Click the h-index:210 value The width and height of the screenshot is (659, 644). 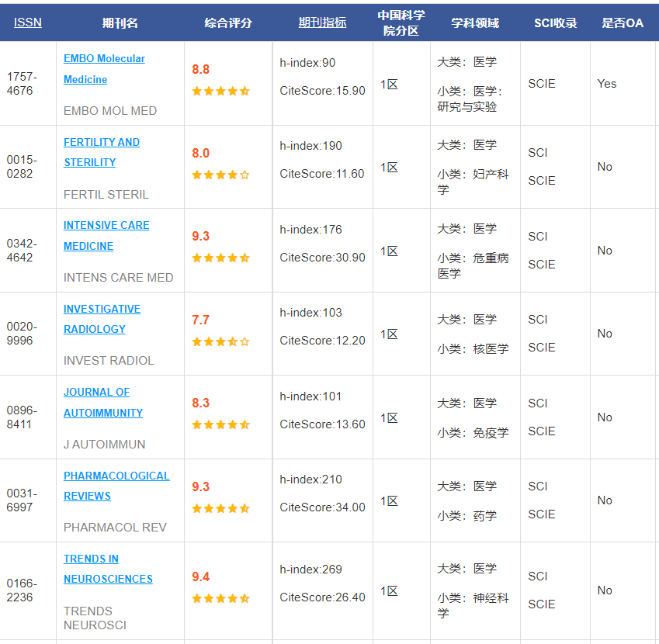click(x=311, y=480)
